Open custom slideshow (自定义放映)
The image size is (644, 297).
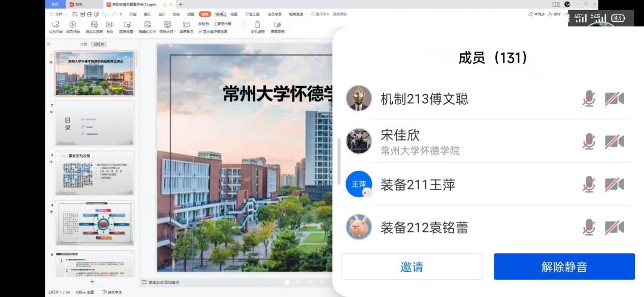[x=94, y=27]
